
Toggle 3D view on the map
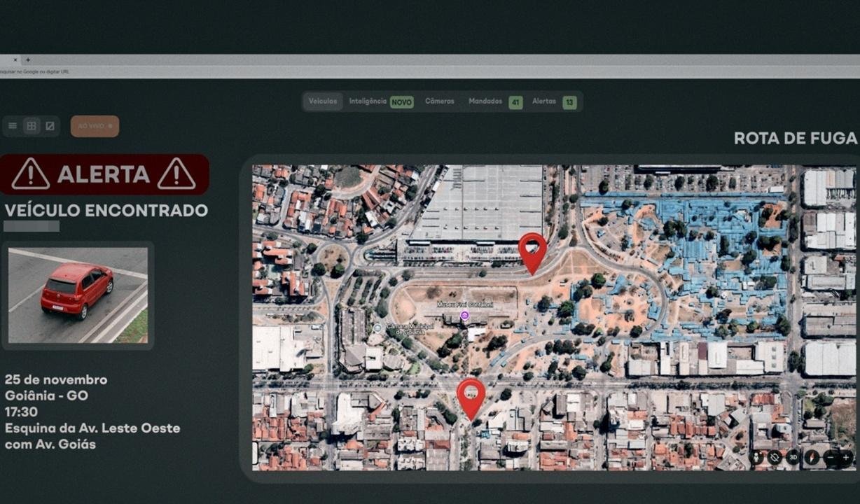pyautogui.click(x=793, y=458)
